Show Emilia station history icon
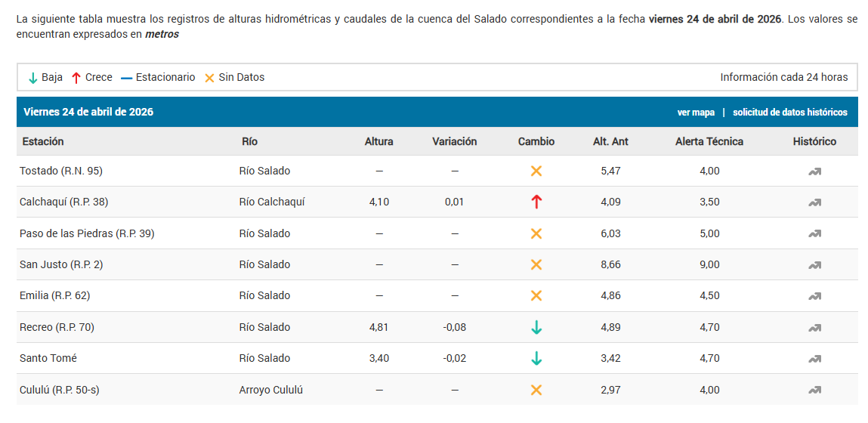The width and height of the screenshot is (868, 423). pos(814,296)
